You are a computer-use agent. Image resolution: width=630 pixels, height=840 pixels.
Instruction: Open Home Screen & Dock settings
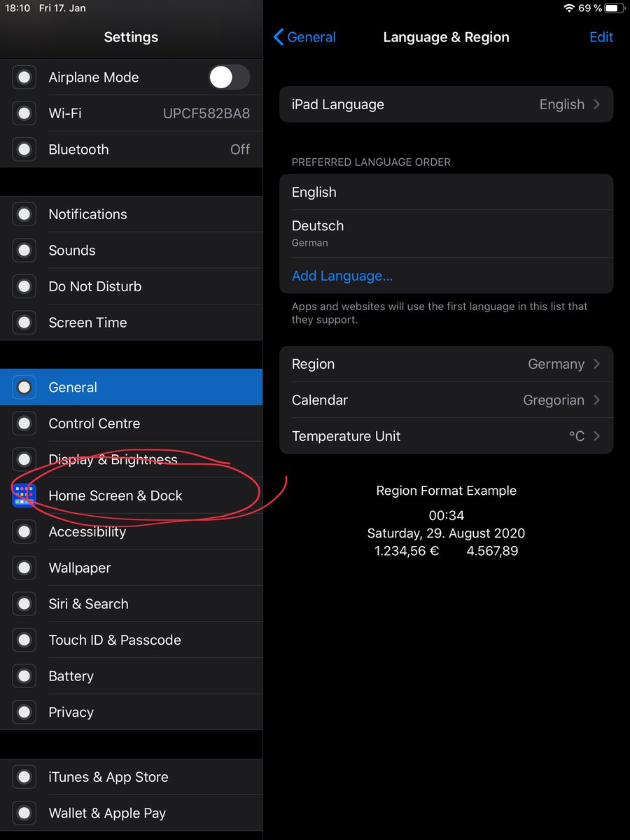point(131,496)
